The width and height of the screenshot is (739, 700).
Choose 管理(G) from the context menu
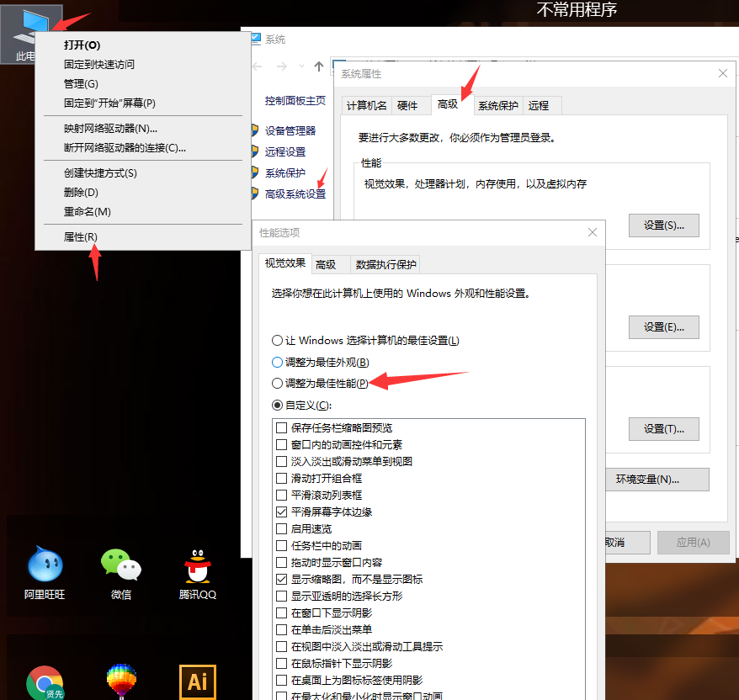pyautogui.click(x=81, y=83)
